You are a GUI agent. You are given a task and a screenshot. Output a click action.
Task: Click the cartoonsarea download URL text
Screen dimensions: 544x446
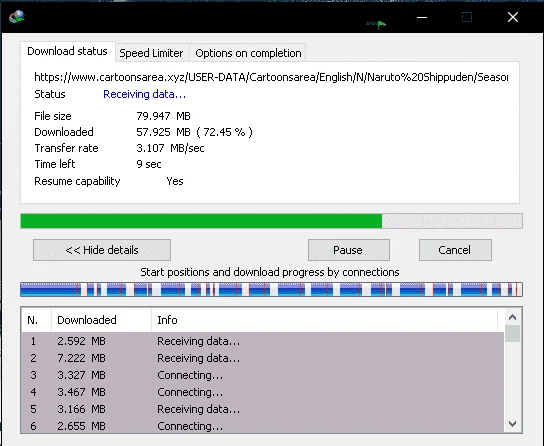click(x=271, y=77)
